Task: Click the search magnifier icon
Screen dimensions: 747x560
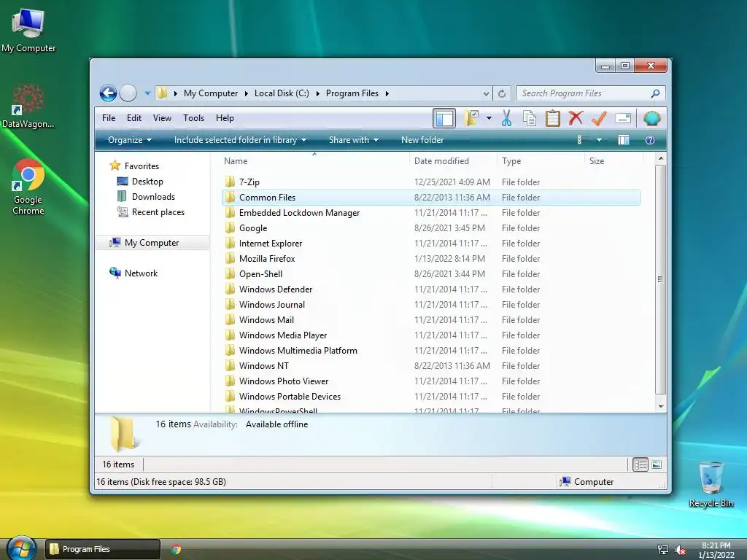Action: (656, 93)
